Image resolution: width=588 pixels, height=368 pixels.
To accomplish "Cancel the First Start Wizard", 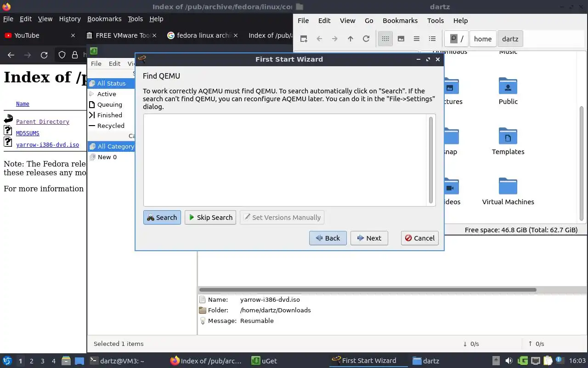I will click(x=420, y=238).
